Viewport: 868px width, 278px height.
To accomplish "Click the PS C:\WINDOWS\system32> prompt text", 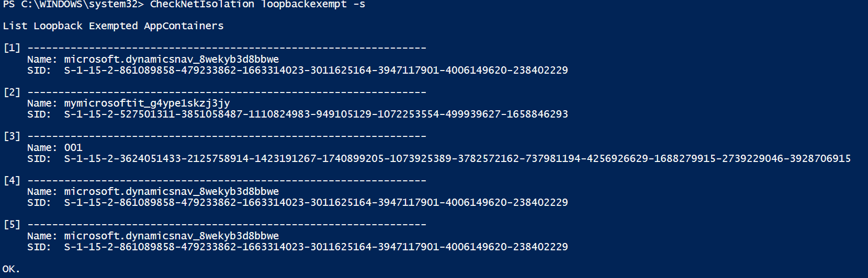I will point(73,4).
